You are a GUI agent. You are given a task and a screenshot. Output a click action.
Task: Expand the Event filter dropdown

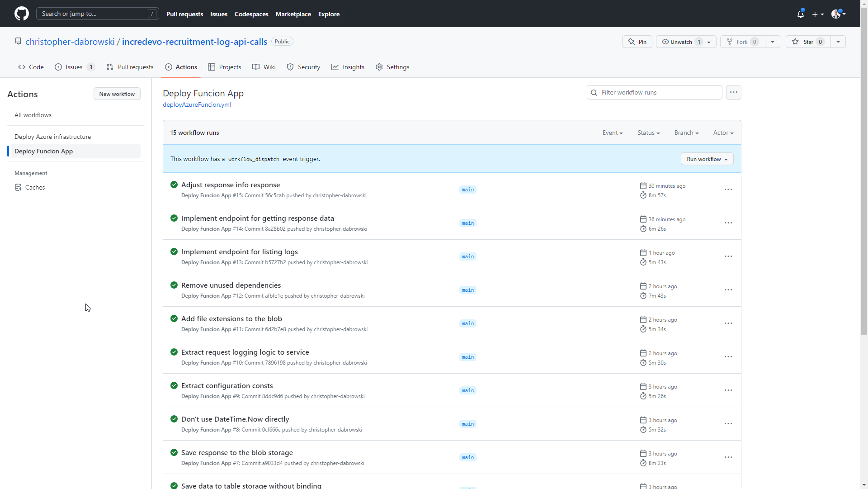coord(612,133)
